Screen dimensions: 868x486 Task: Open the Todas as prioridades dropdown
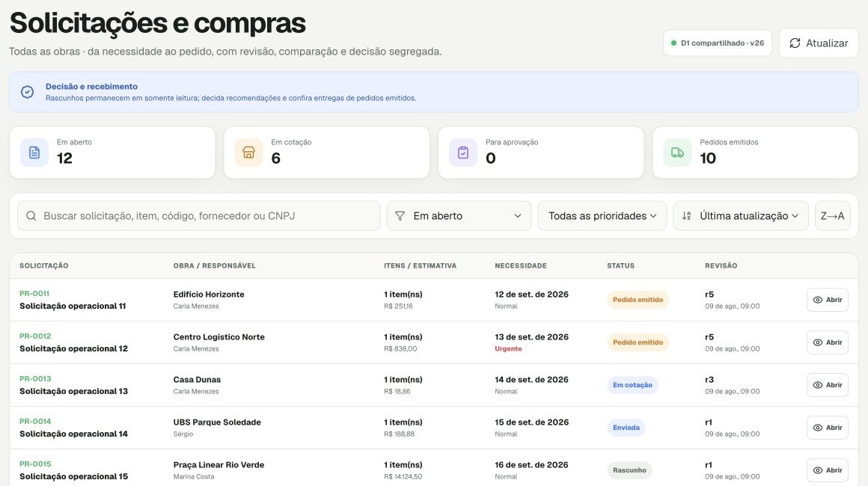pos(602,215)
